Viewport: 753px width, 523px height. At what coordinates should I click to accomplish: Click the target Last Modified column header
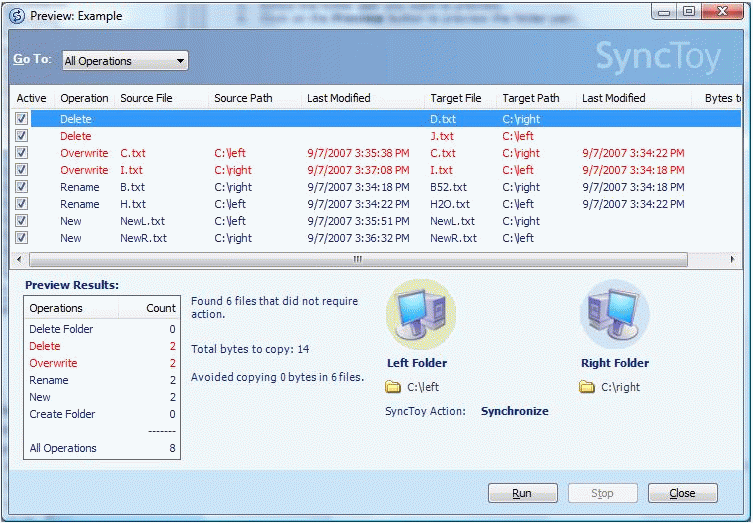(x=634, y=98)
